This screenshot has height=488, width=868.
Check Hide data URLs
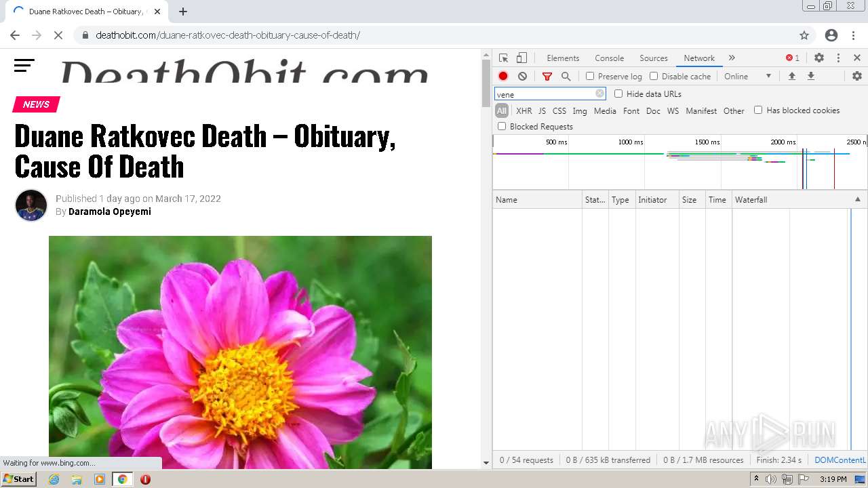coord(618,94)
